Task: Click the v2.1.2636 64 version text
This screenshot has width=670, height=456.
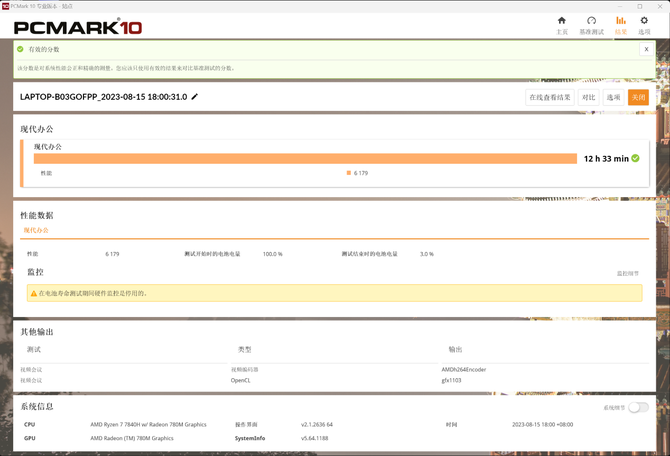Action: point(317,424)
